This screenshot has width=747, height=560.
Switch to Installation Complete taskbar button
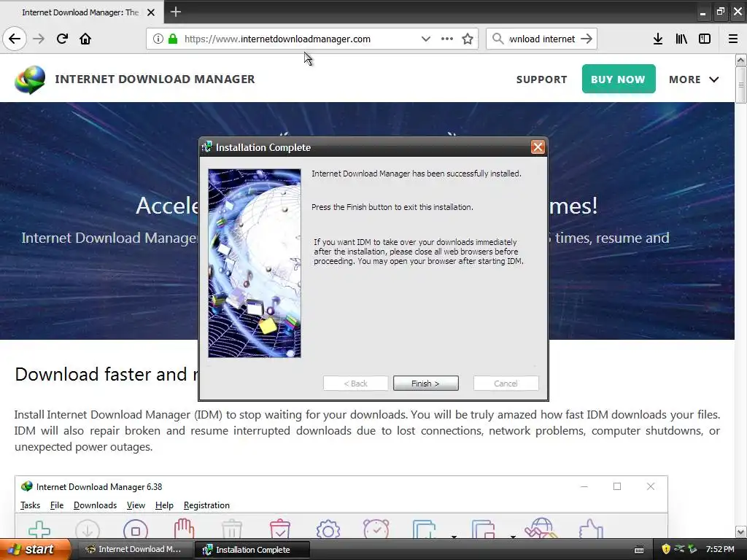pyautogui.click(x=252, y=550)
